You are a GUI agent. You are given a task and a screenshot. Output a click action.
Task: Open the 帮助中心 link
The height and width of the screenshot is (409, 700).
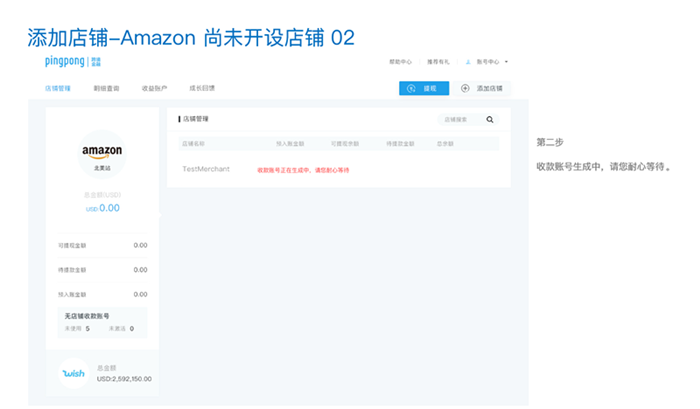click(x=400, y=62)
